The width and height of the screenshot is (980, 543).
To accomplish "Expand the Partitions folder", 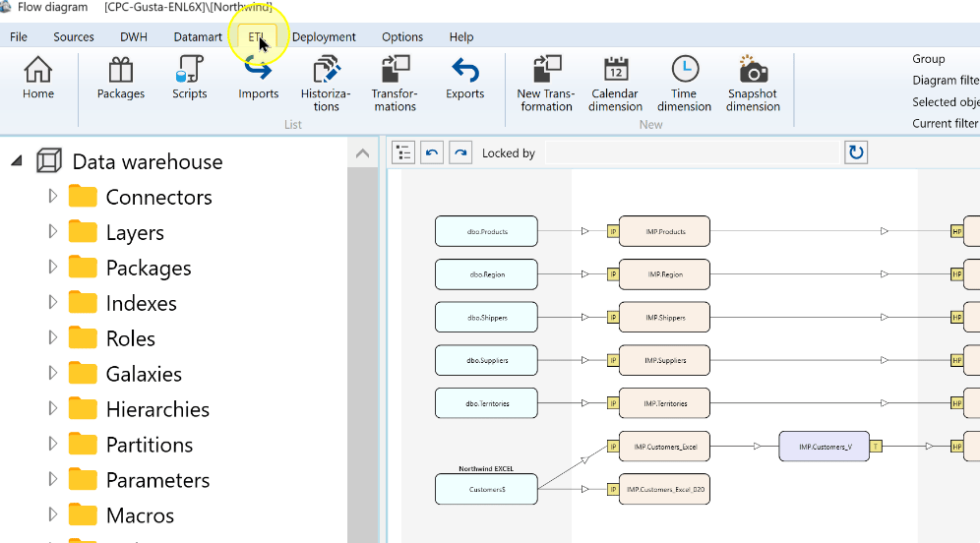I will pyautogui.click(x=52, y=444).
